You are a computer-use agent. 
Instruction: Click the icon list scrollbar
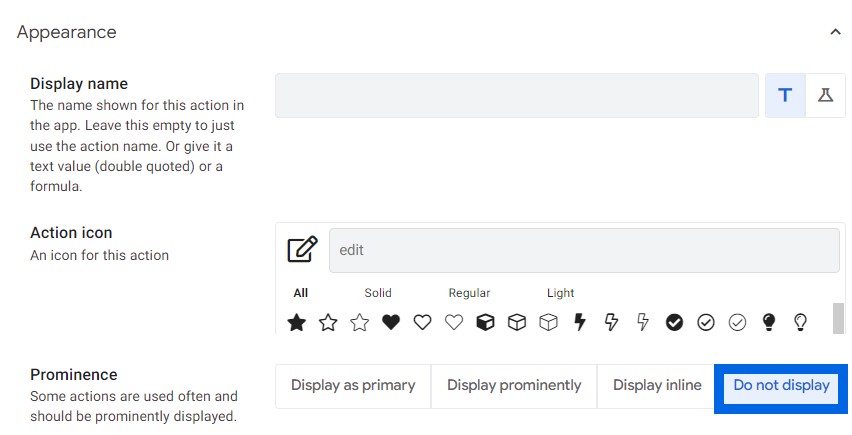tap(838, 318)
